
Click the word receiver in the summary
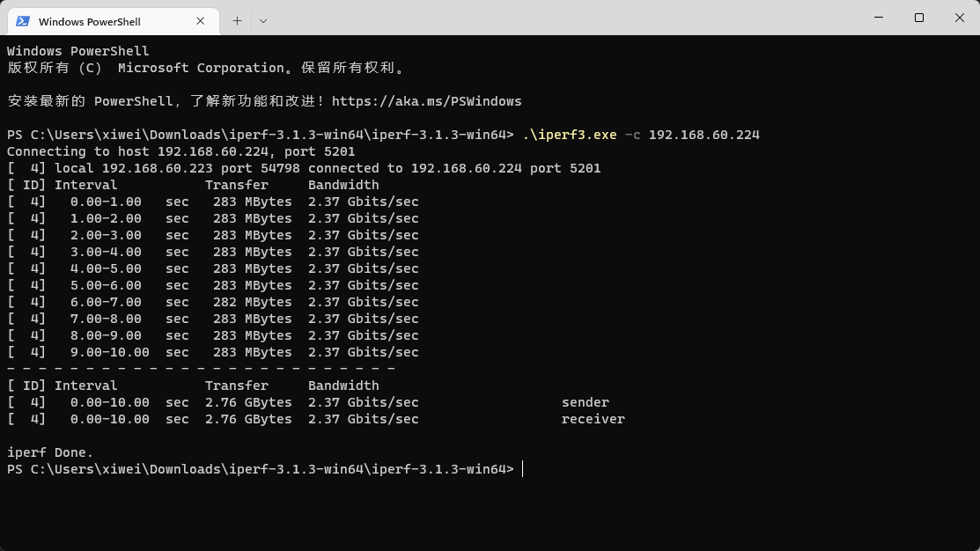click(x=593, y=419)
